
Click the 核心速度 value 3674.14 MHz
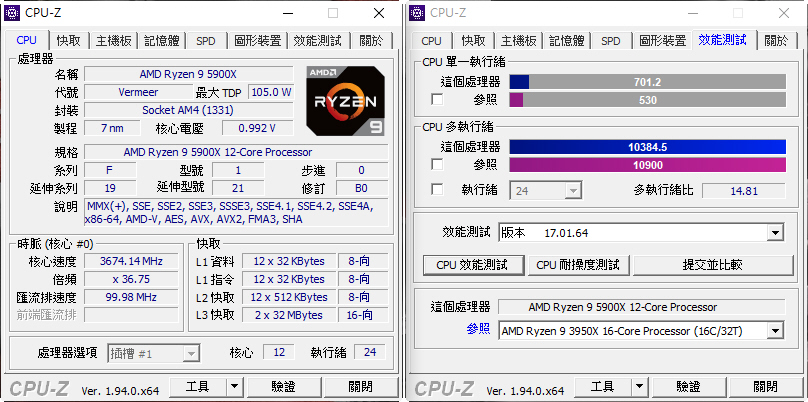tap(131, 261)
